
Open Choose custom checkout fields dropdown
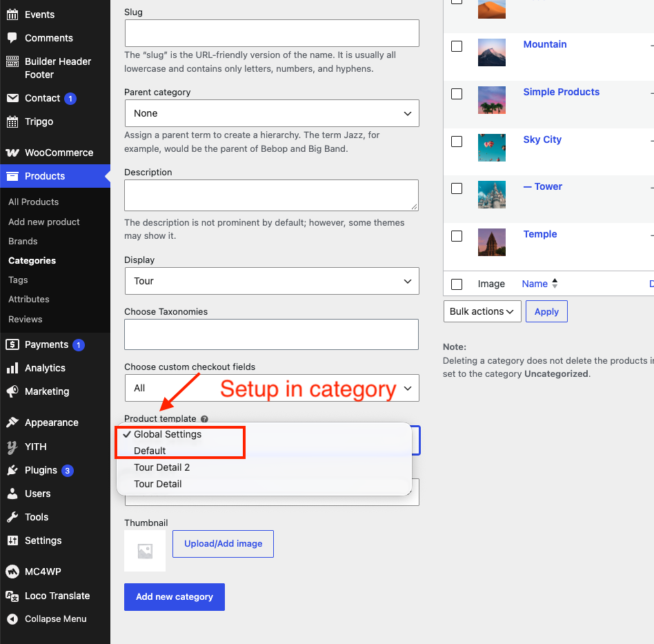pos(272,388)
